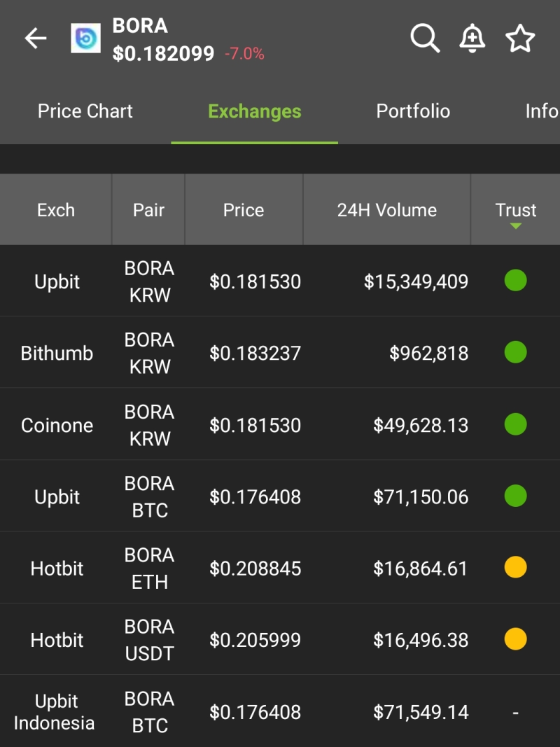Tap the back arrow icon
Viewport: 560px width, 747px height.
(x=36, y=39)
